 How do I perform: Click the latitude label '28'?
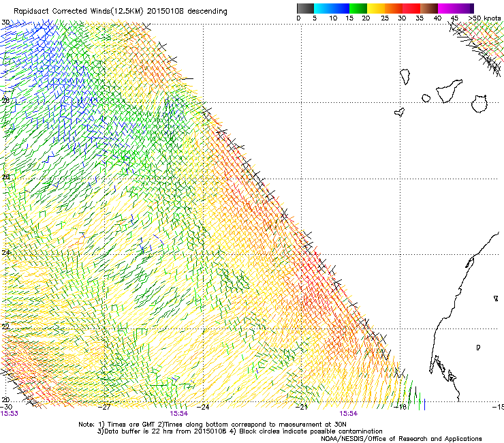(5, 101)
